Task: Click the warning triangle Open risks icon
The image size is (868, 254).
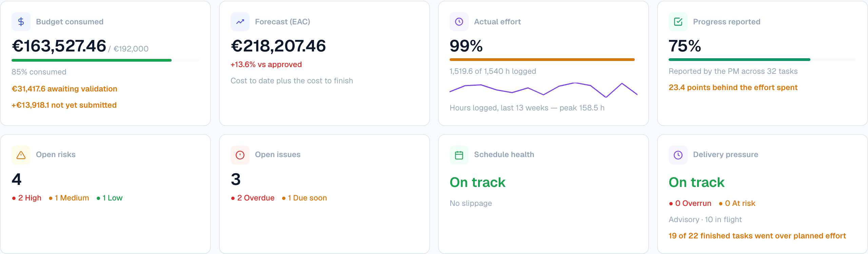Action: pyautogui.click(x=21, y=155)
